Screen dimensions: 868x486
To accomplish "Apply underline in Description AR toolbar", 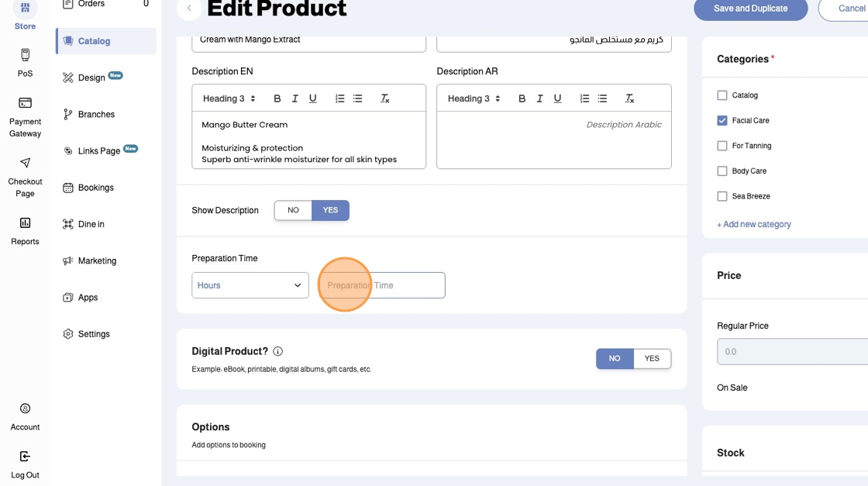I will (558, 98).
